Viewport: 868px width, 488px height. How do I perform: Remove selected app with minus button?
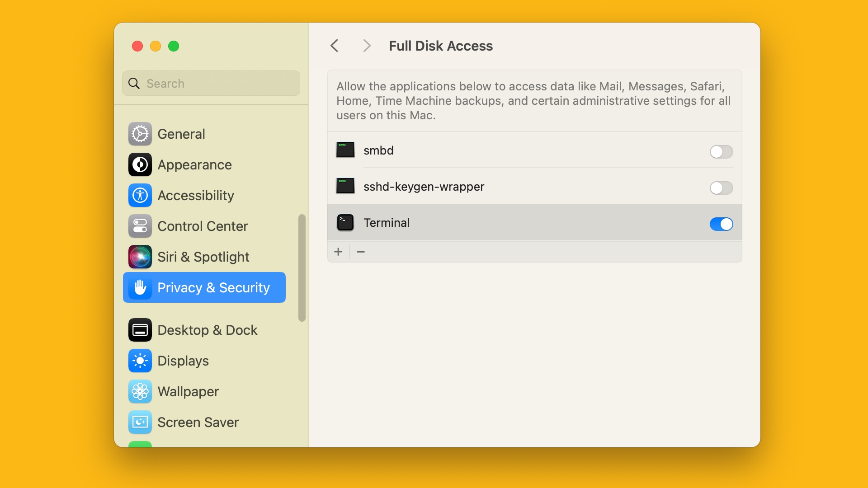click(361, 252)
